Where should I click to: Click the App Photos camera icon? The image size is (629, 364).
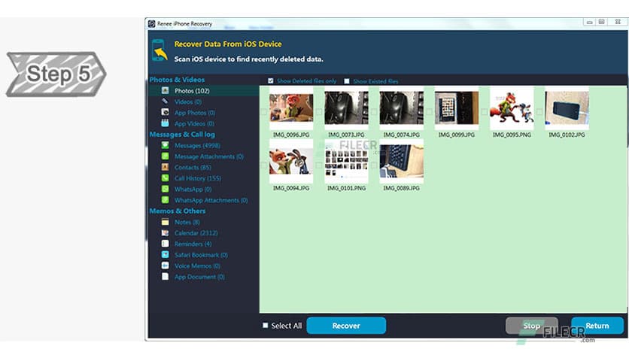pyautogui.click(x=165, y=112)
